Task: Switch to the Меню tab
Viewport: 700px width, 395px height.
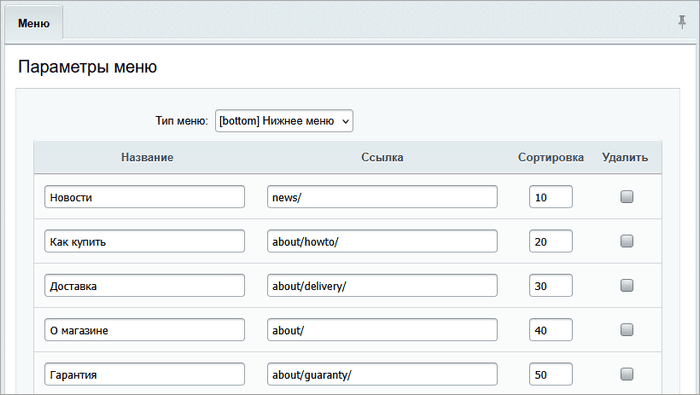Action: [33, 23]
